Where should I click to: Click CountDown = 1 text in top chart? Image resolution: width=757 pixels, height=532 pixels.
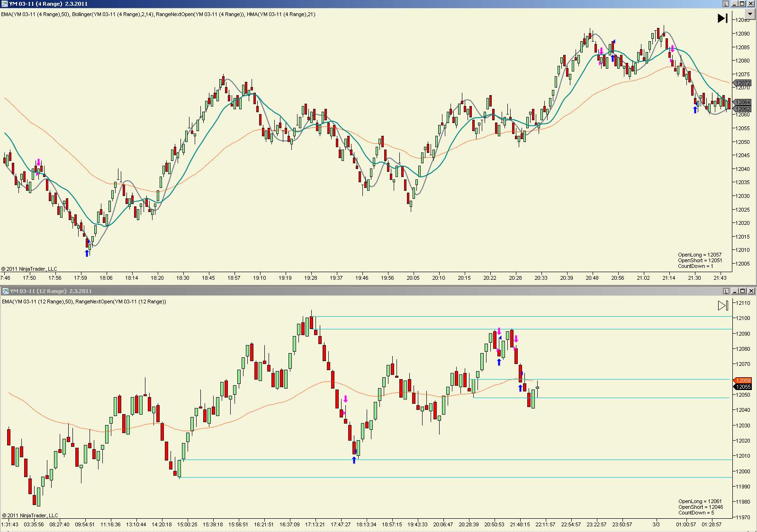pyautogui.click(x=695, y=266)
